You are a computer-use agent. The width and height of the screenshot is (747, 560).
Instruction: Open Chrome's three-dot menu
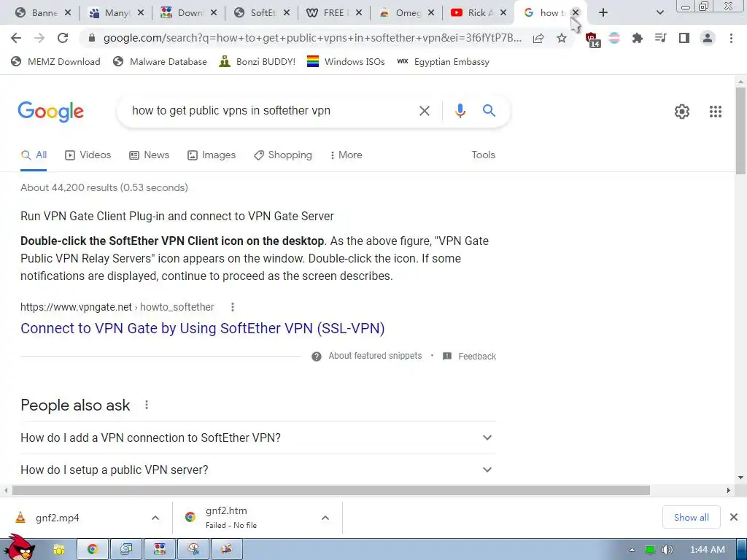[x=731, y=38]
